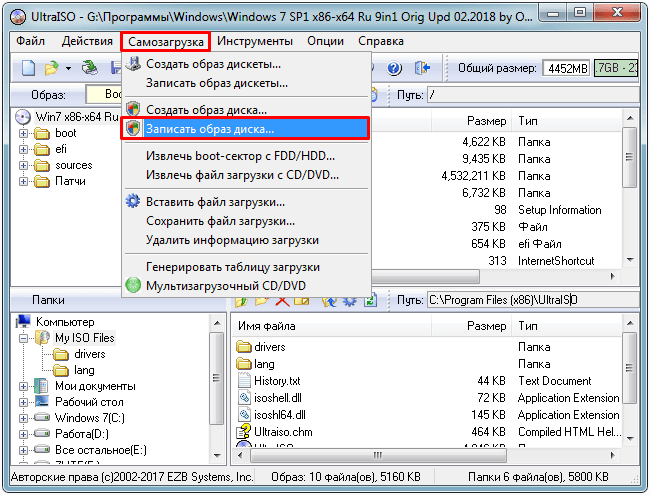Open the Действия menu
This screenshot has width=650, height=495.
[87, 41]
